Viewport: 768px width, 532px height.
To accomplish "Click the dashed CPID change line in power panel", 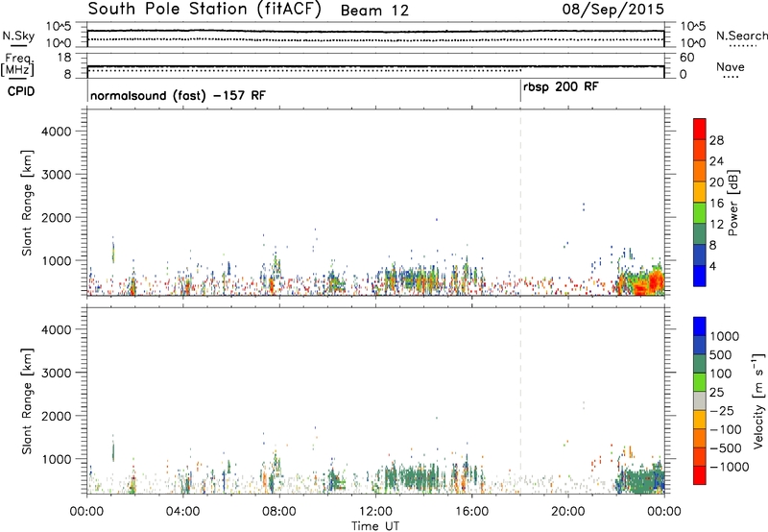I will click(x=520, y=201).
